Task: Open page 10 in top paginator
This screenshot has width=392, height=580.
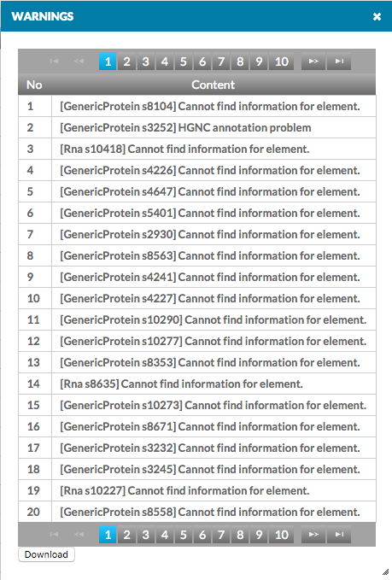Action: coord(282,62)
